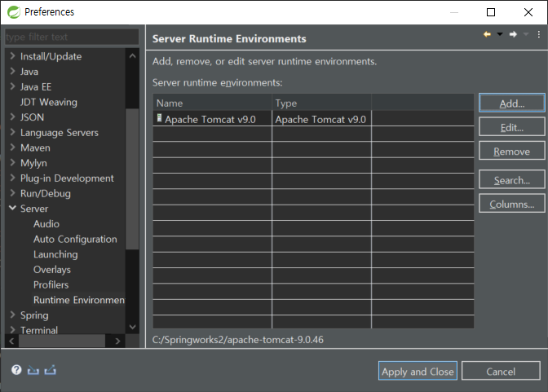
Task: Click the back navigation arrow icon
Action: (487, 34)
